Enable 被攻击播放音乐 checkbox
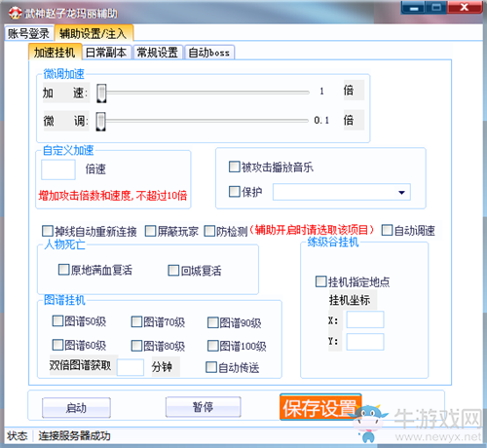Screen dimensions: 487x448 pyautogui.click(x=234, y=167)
